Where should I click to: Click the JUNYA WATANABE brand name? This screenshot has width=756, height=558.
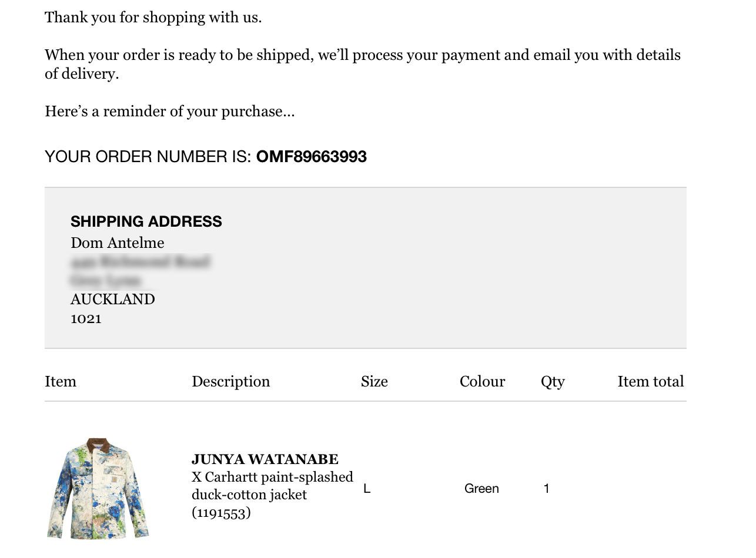point(265,459)
